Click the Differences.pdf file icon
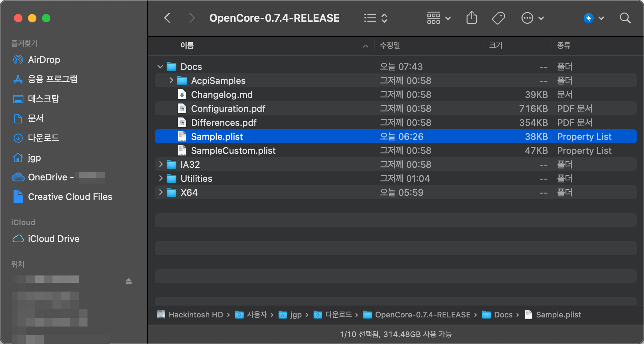This screenshot has width=644, height=344. pos(182,122)
